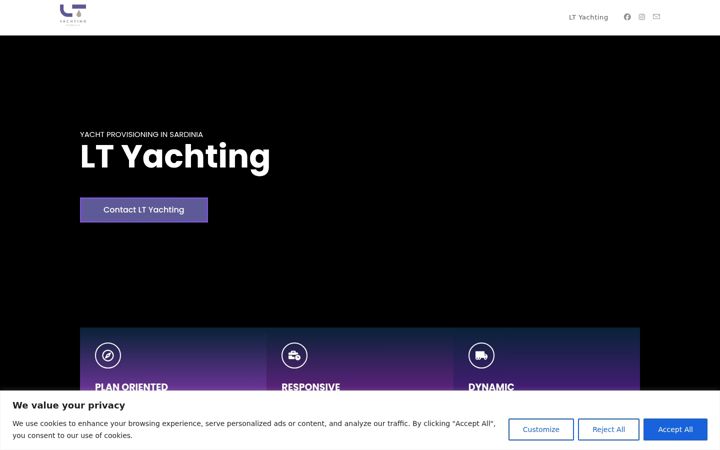Click the compass icon above Plan Oriented
Screen dimensions: 720x450
coord(108,355)
